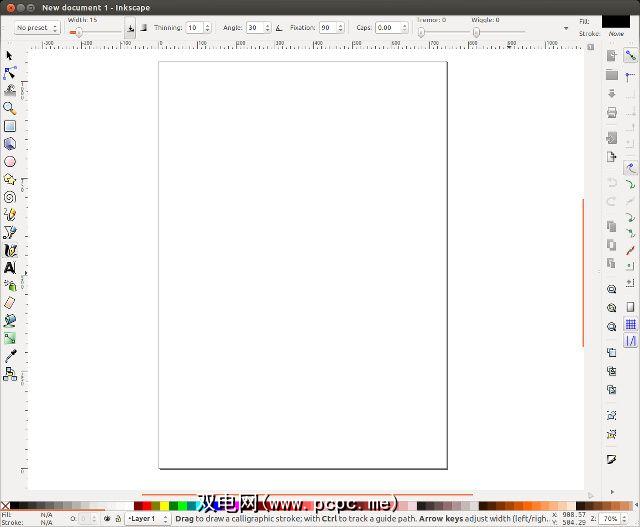The image size is (640, 527).
Task: Select the Node edit tool
Action: tap(10, 73)
